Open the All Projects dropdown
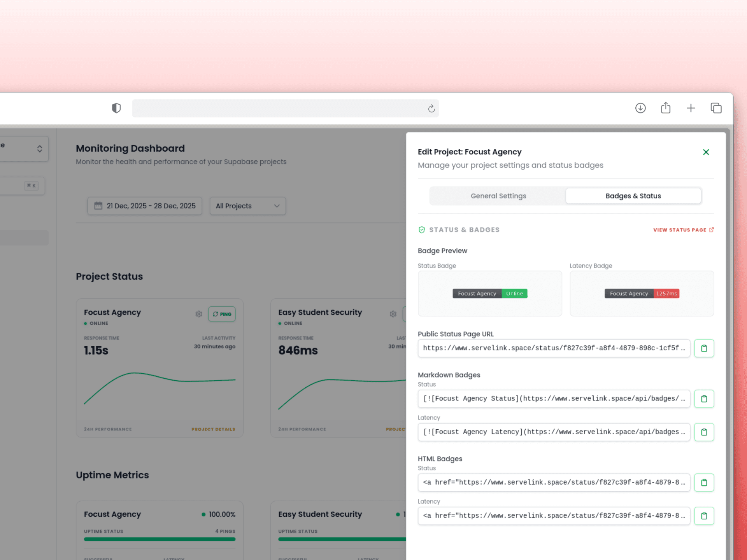The height and width of the screenshot is (560, 747). click(x=247, y=206)
